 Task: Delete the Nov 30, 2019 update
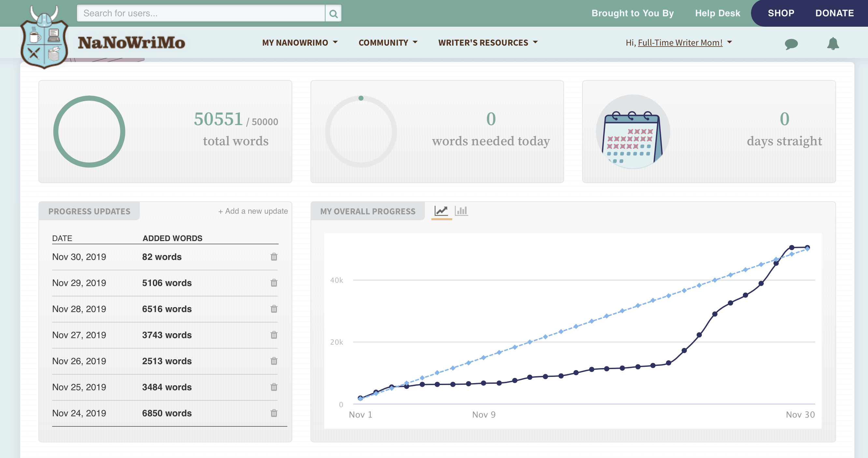pos(274,257)
